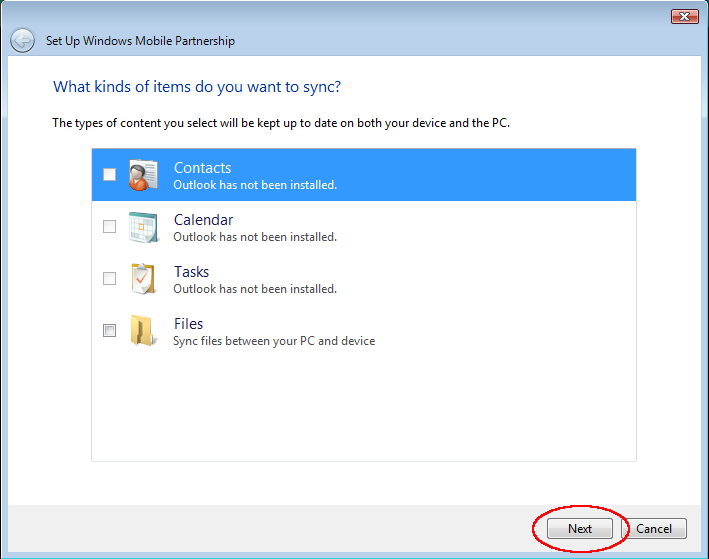This screenshot has height=559, width=709.
Task: Close the partnership setup window
Action: pos(684,16)
